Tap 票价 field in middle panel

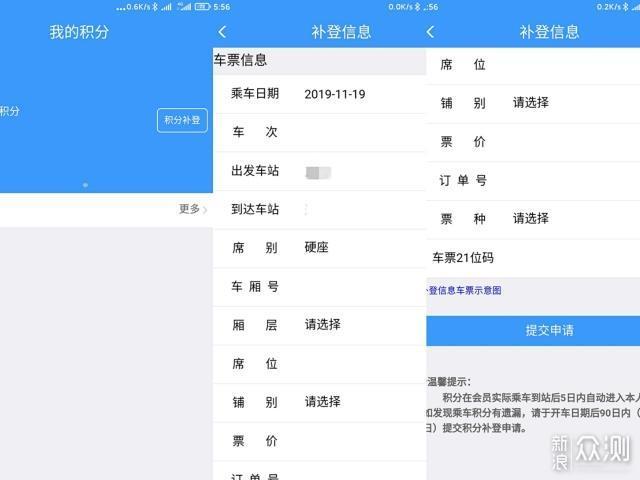[x=350, y=441]
